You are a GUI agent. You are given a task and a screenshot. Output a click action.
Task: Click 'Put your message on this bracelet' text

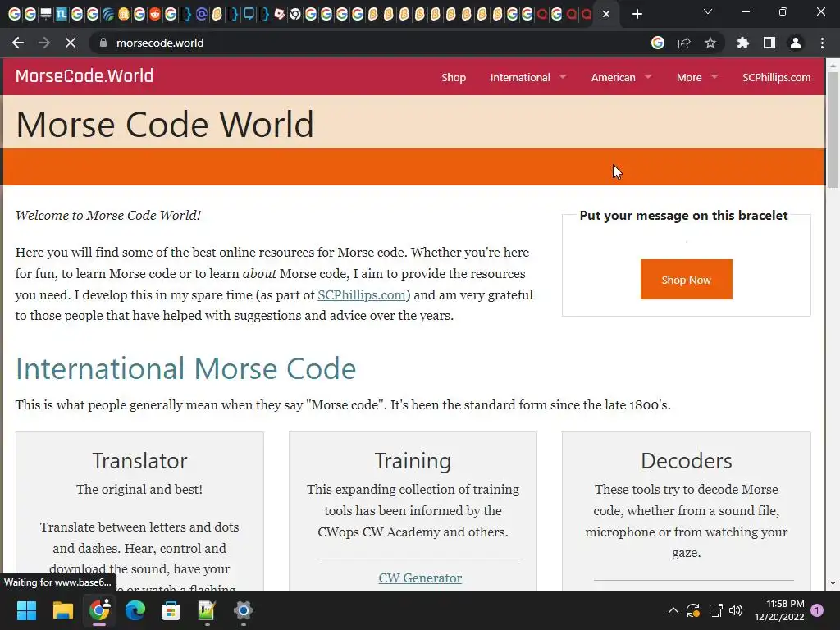coord(683,216)
